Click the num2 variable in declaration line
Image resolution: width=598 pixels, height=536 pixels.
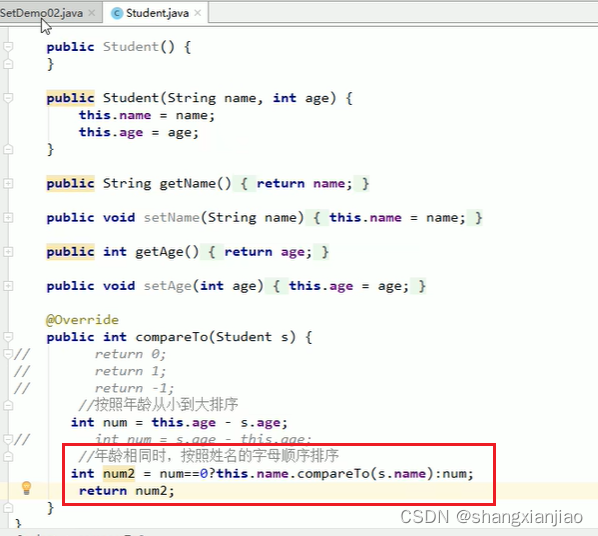119,473
